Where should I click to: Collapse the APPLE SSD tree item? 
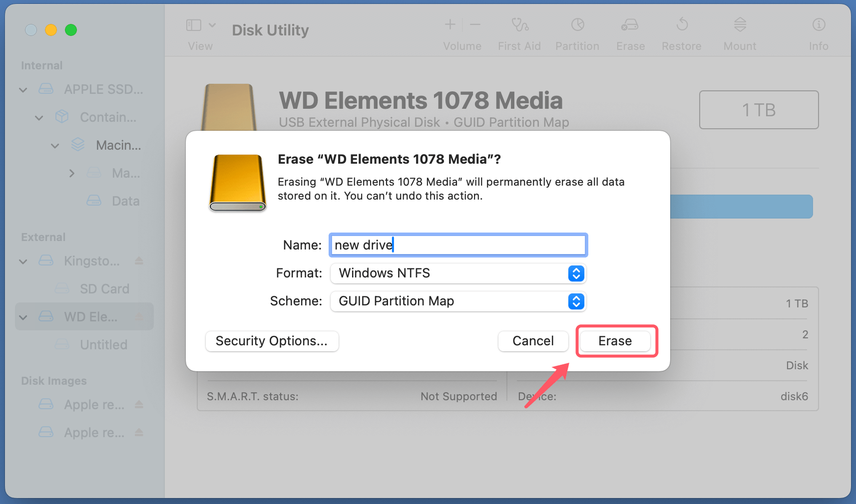click(22, 89)
